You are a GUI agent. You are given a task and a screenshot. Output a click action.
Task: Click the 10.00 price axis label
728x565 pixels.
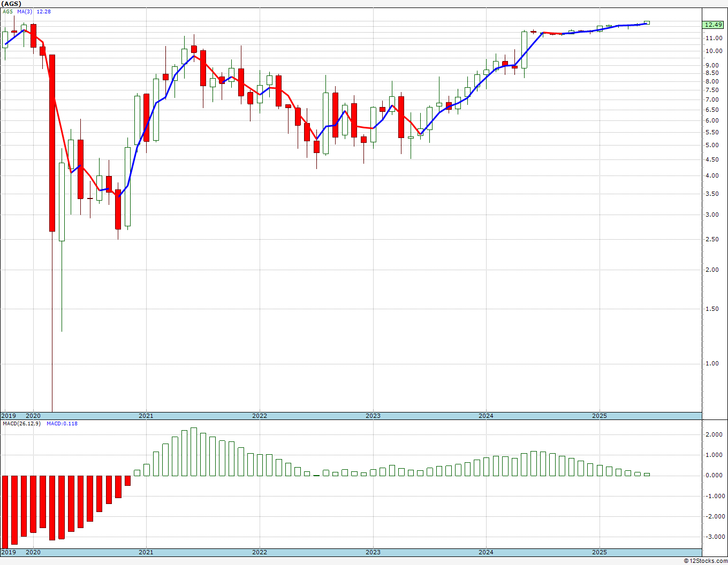coord(714,51)
